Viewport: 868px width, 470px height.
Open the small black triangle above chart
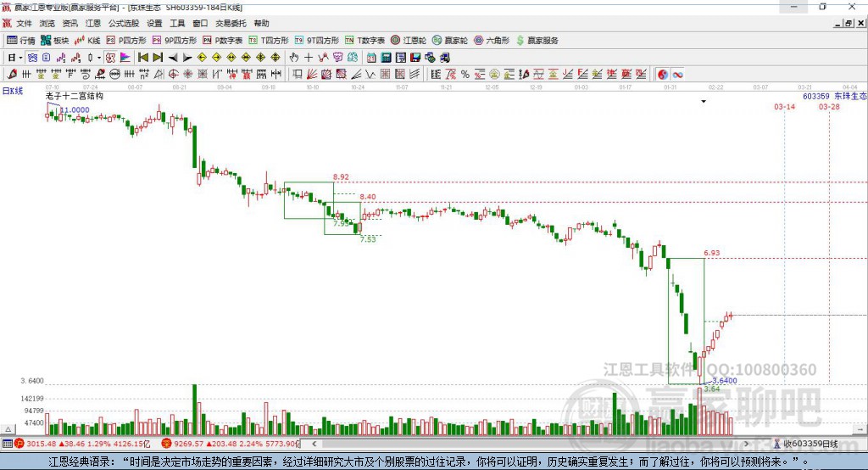704,102
